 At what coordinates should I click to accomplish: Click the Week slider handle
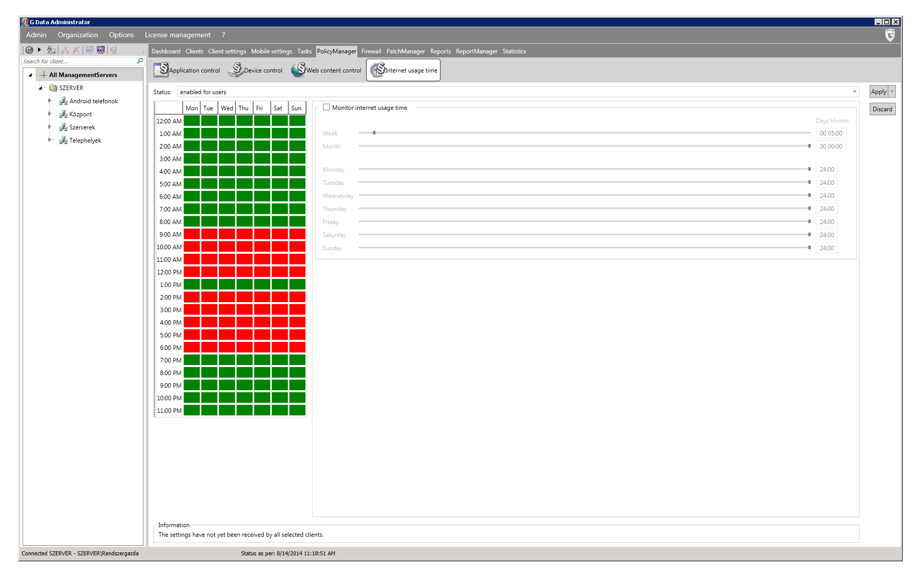[374, 132]
